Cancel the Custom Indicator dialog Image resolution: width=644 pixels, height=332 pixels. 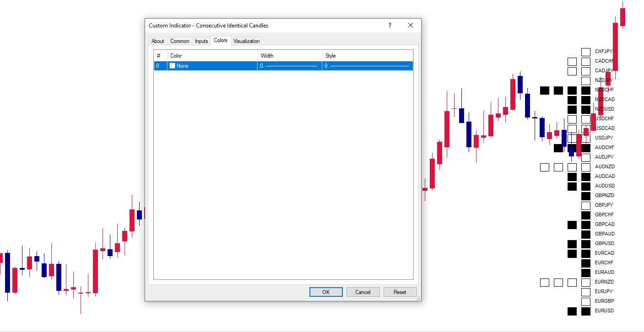(363, 292)
